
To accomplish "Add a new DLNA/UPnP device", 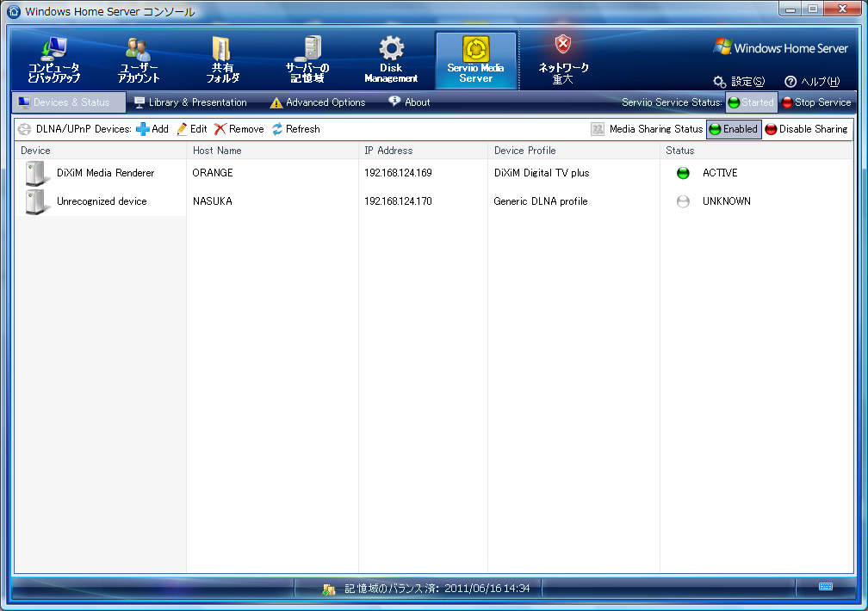I will click(x=152, y=129).
